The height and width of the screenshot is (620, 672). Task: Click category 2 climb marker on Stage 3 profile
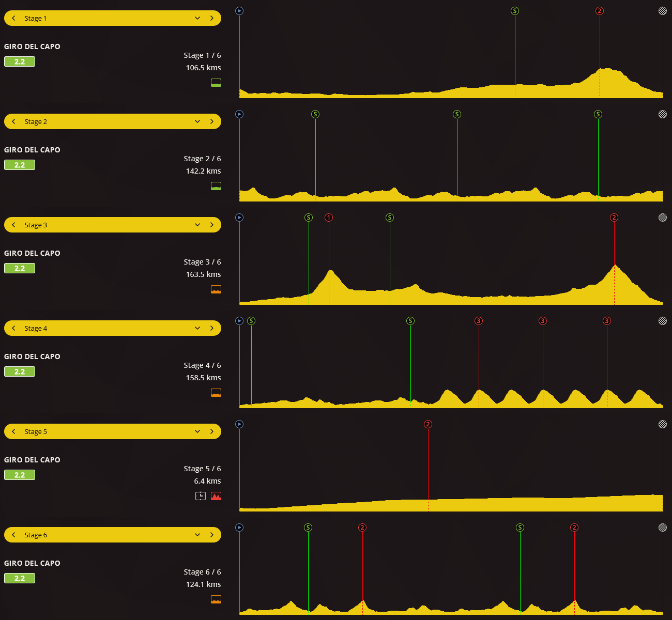614,218
